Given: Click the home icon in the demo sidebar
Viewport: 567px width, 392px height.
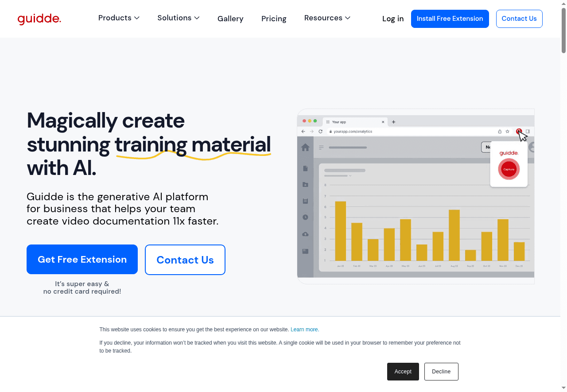Looking at the screenshot, I should pos(305,147).
